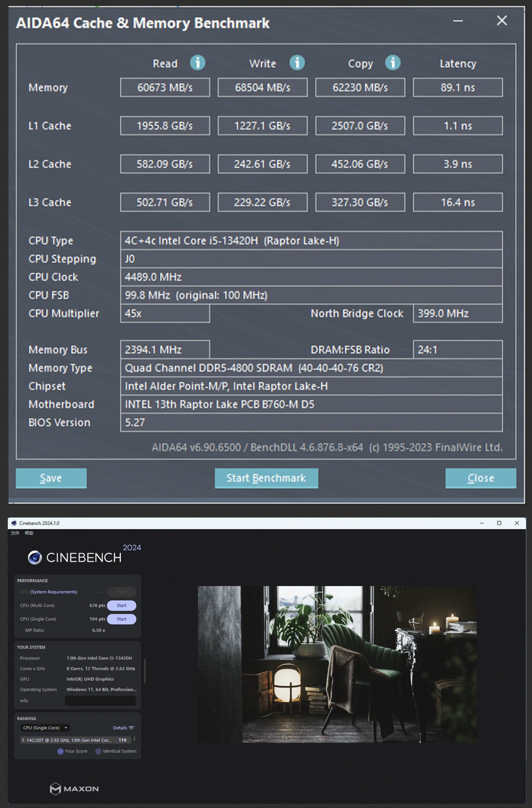Close the AIDA64 benchmark window with X
532x808 pixels.
point(501,21)
